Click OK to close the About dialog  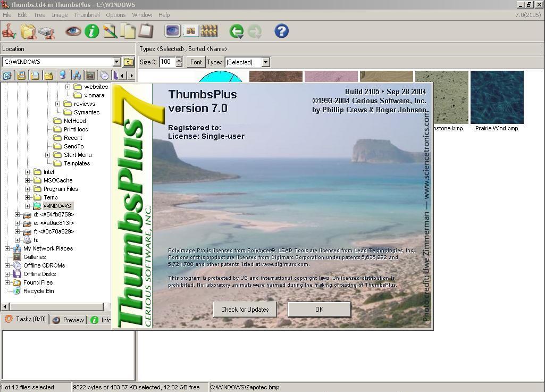320,310
